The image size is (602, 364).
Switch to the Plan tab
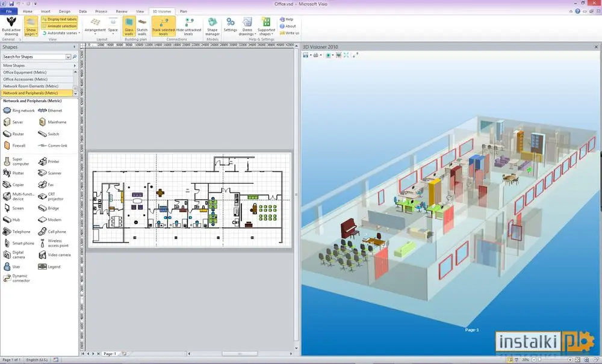(x=184, y=11)
